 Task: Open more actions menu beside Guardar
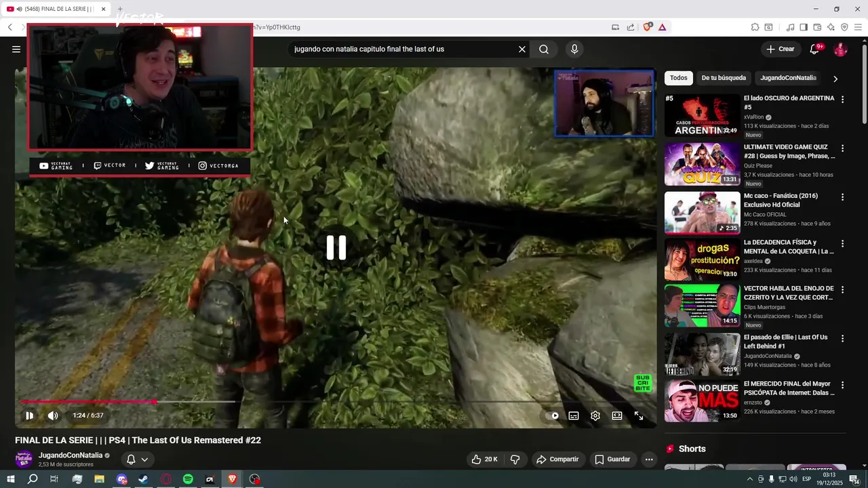[649, 460]
